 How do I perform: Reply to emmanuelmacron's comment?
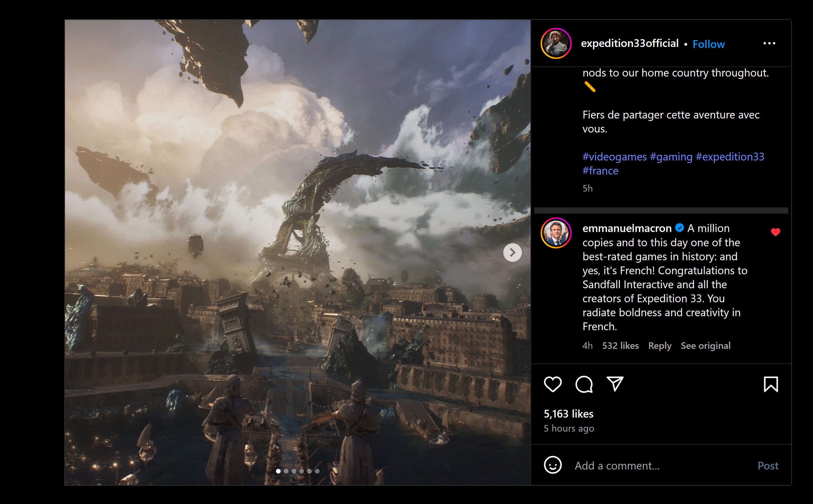pyautogui.click(x=660, y=346)
